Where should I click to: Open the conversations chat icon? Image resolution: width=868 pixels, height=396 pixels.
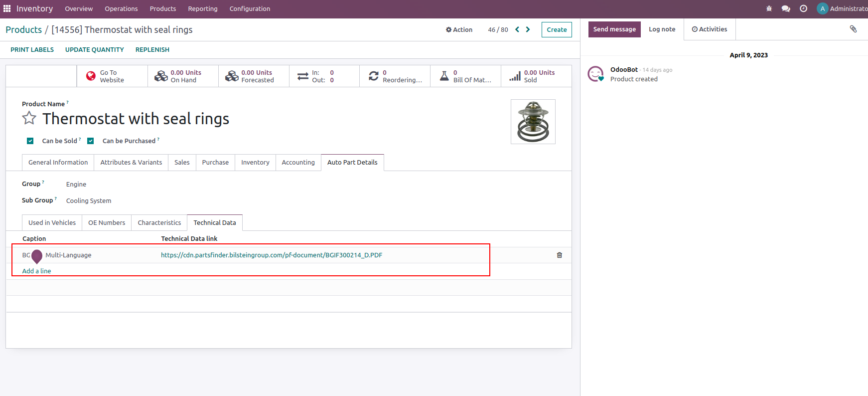(x=786, y=8)
